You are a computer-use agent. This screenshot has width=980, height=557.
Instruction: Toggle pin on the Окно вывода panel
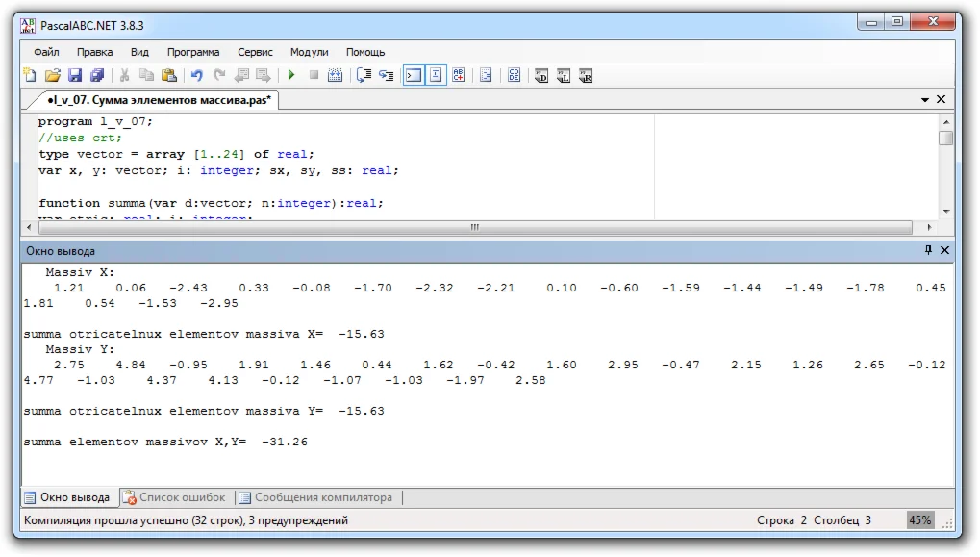pyautogui.click(x=928, y=250)
